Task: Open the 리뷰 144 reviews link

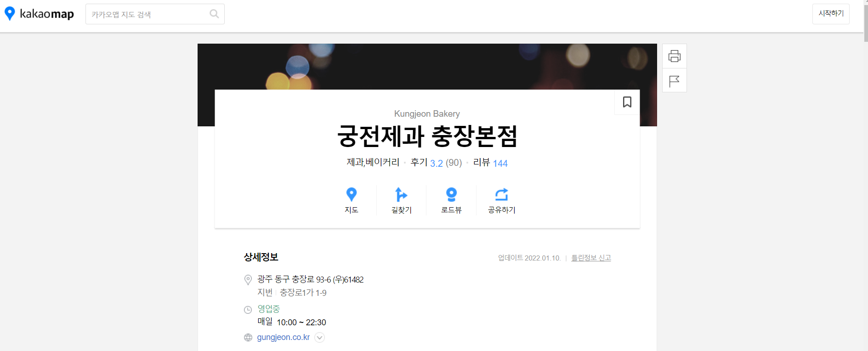Action: pos(490,163)
